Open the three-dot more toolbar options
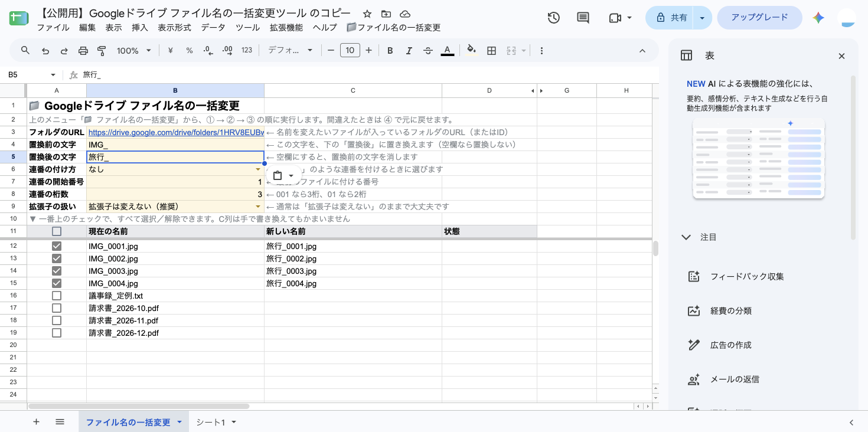Screen dimensions: 868x432 (541, 51)
